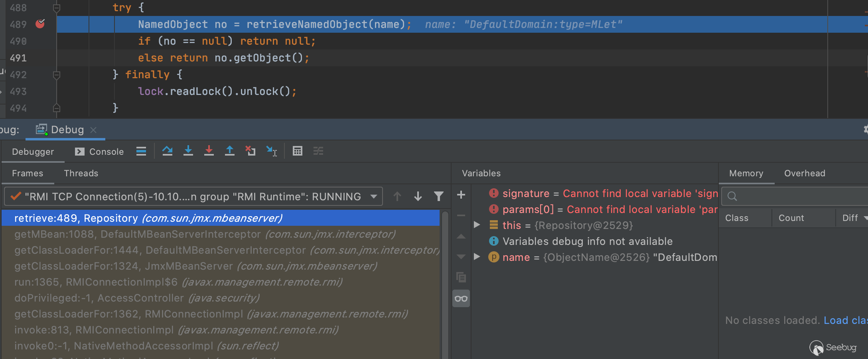Open the Evaluate Expression calculator icon
This screenshot has width=868, height=359.
(x=298, y=151)
